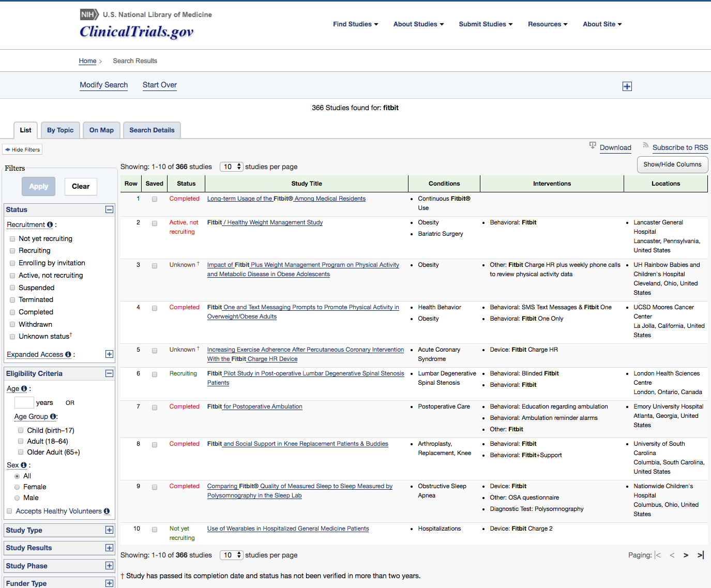Screen dimensions: 711x588
Task: Jump to the first results page arrow
Action: click(x=658, y=555)
